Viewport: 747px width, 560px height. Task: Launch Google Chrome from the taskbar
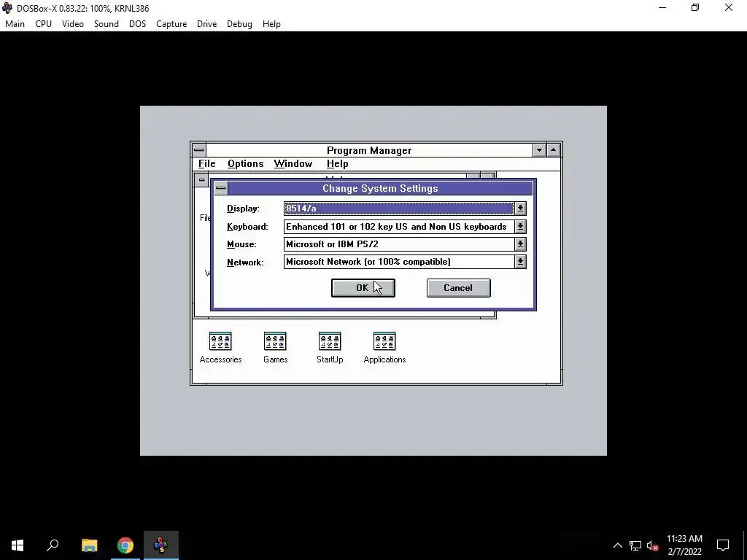pyautogui.click(x=125, y=545)
